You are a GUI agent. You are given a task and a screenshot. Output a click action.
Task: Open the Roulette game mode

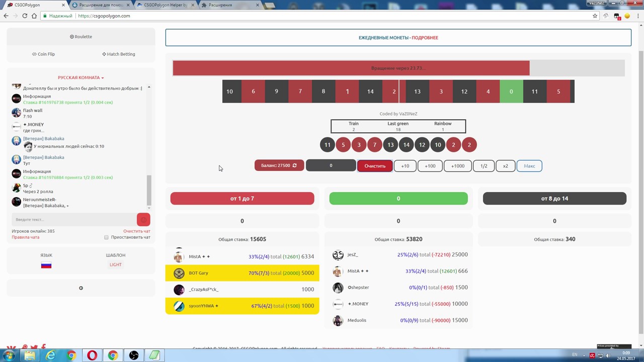(x=80, y=37)
